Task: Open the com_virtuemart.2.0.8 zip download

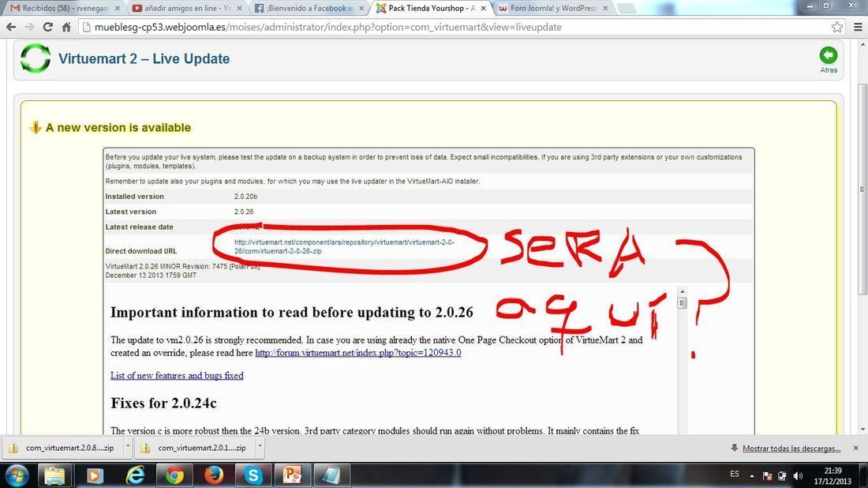Action: click(62, 448)
